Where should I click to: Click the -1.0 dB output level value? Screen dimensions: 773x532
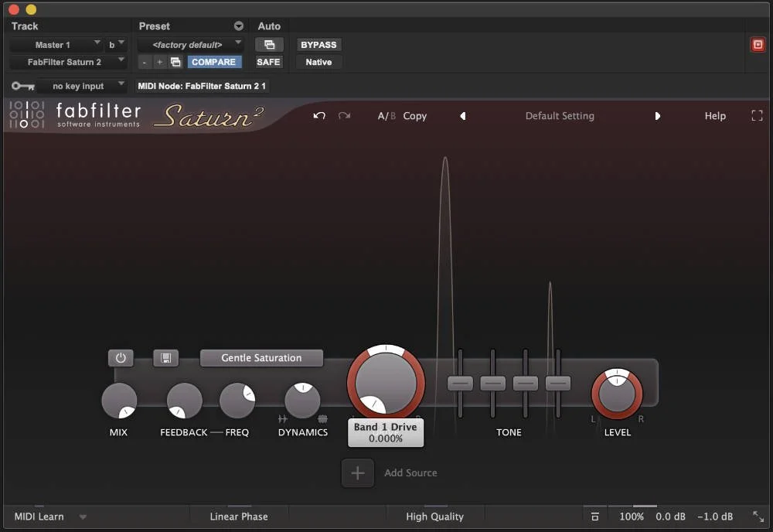(x=715, y=517)
